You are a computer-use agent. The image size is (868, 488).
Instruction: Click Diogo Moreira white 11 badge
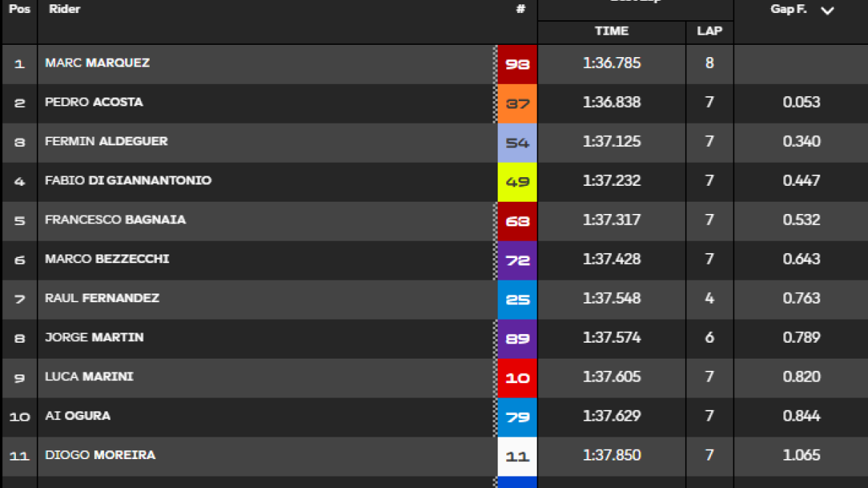[517, 456]
